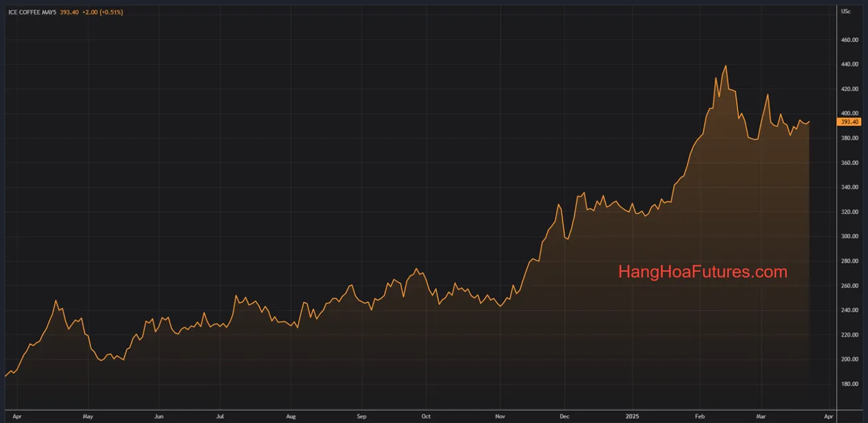Open the HangHoaFutures.com watermark link
The width and height of the screenshot is (868, 423).
[x=702, y=272]
